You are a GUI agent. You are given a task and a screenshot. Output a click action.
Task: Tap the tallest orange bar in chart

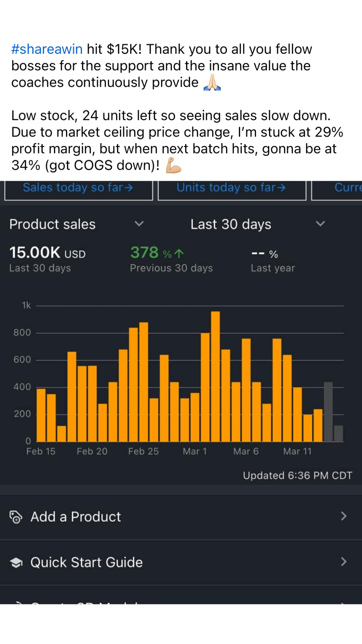point(215,377)
